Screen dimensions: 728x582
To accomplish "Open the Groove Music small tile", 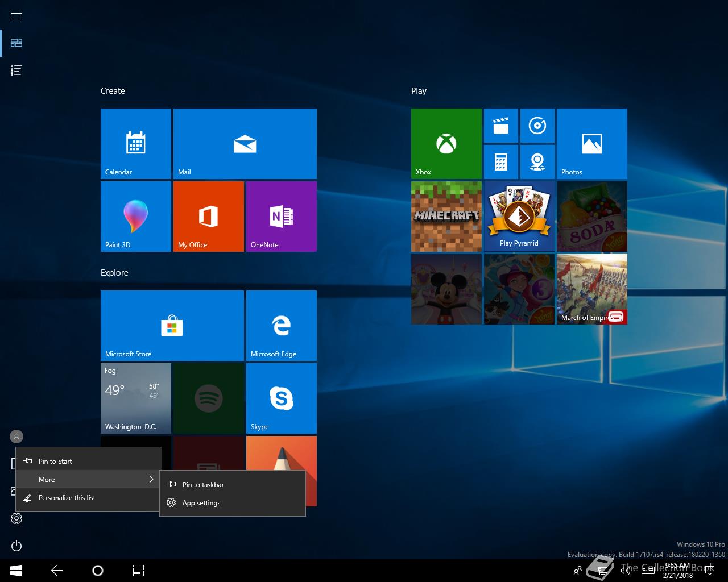I will point(537,126).
